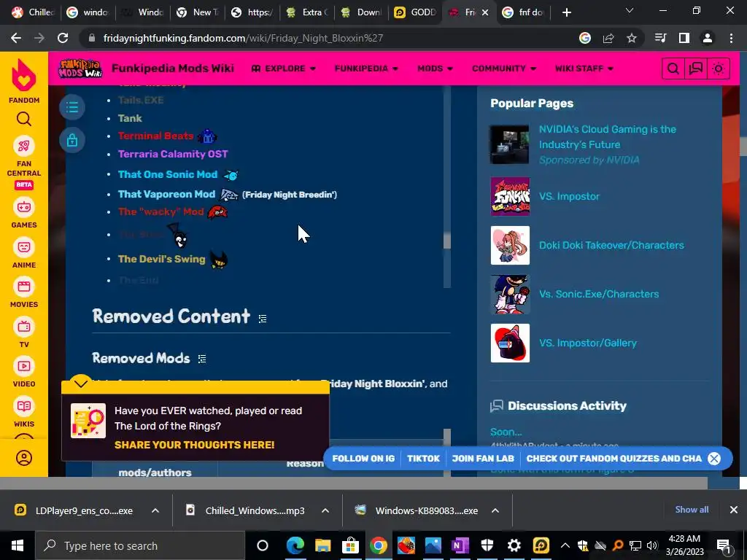Open Vs. Sonic.Exe/Characters thumbnail

click(x=510, y=295)
